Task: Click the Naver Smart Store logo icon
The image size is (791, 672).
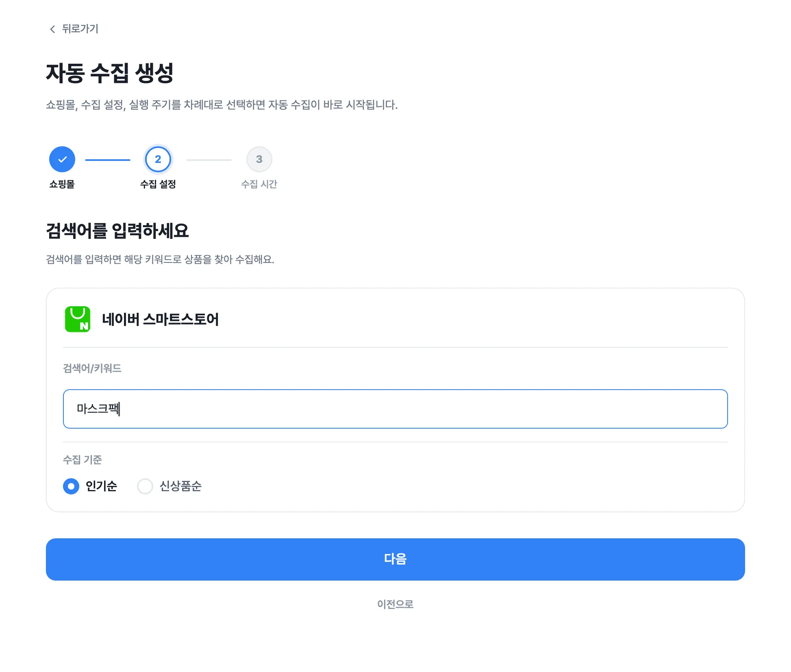Action: [x=78, y=319]
